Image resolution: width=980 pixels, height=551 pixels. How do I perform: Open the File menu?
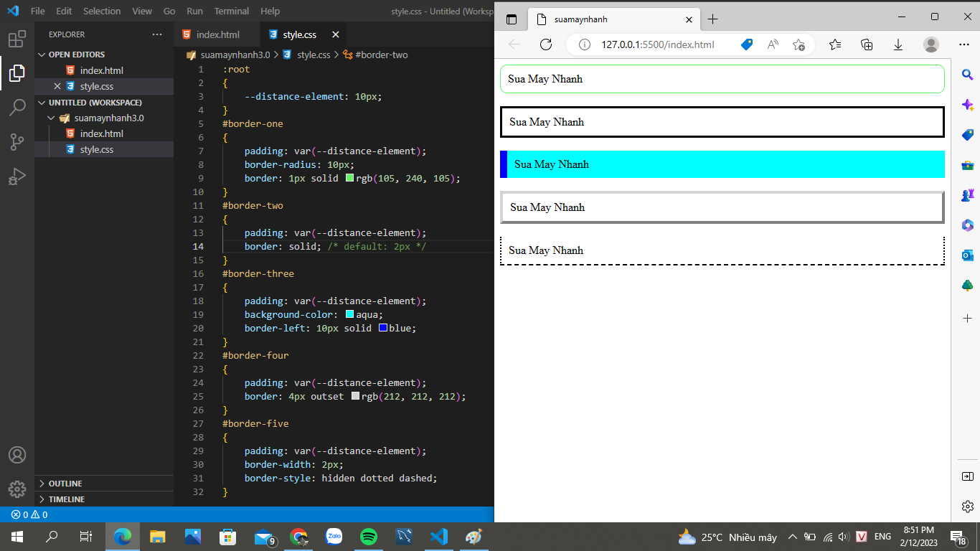pos(38,11)
